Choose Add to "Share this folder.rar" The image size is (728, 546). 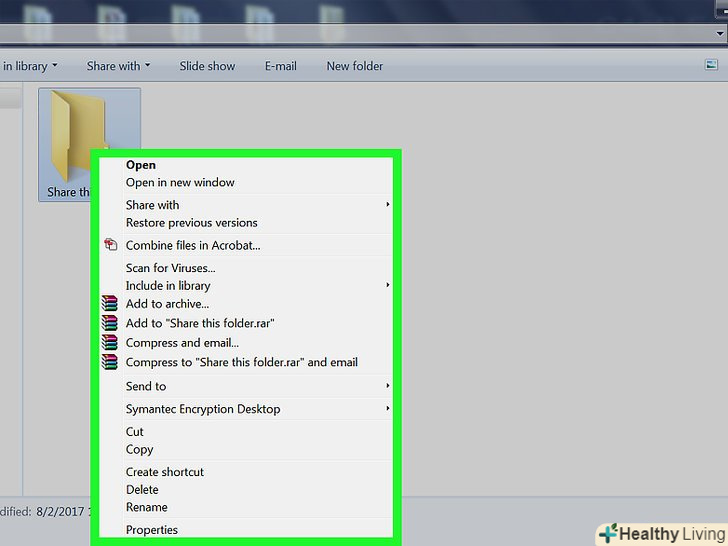pos(246,323)
